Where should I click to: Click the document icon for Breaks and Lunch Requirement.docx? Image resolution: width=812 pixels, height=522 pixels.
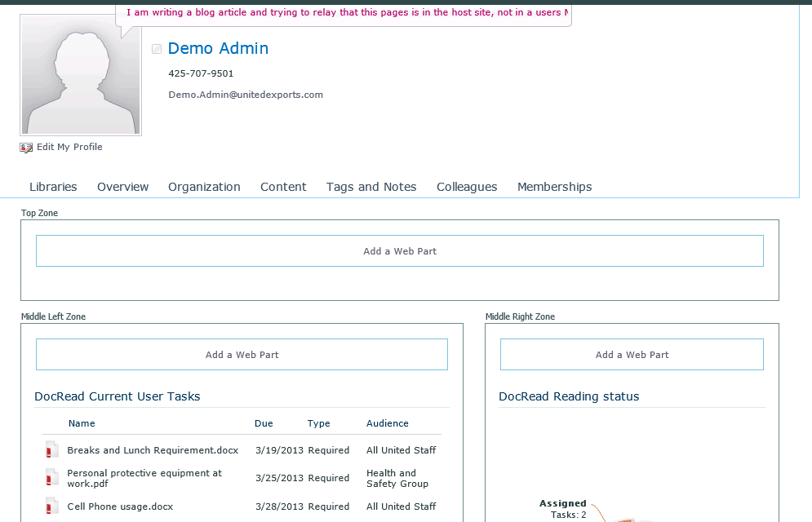click(x=52, y=450)
